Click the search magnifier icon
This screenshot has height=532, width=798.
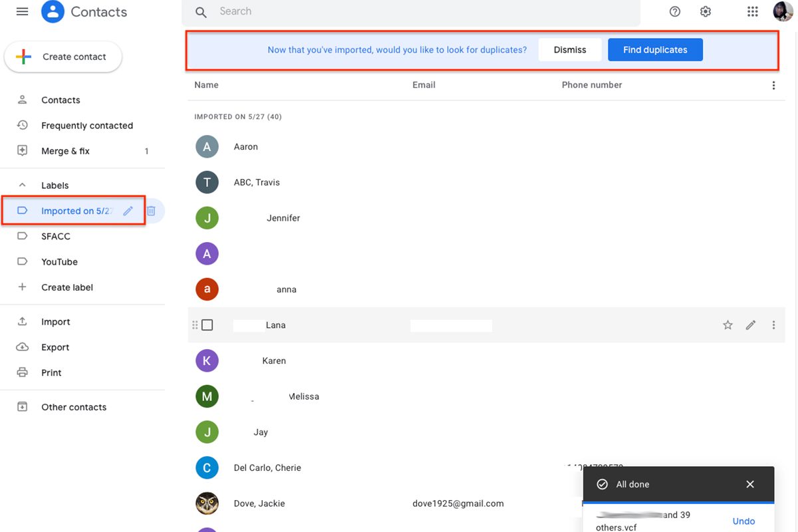201,12
